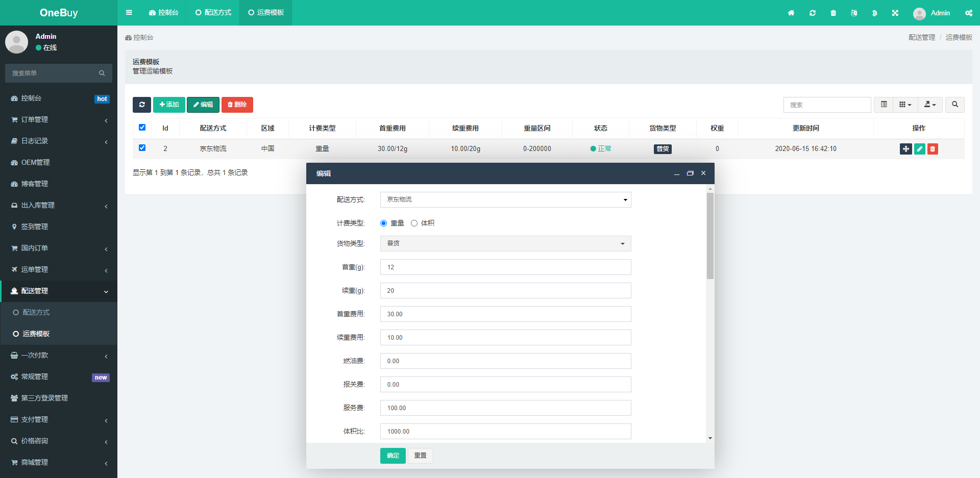
Task: Click the toggle table view icon
Action: (884, 105)
